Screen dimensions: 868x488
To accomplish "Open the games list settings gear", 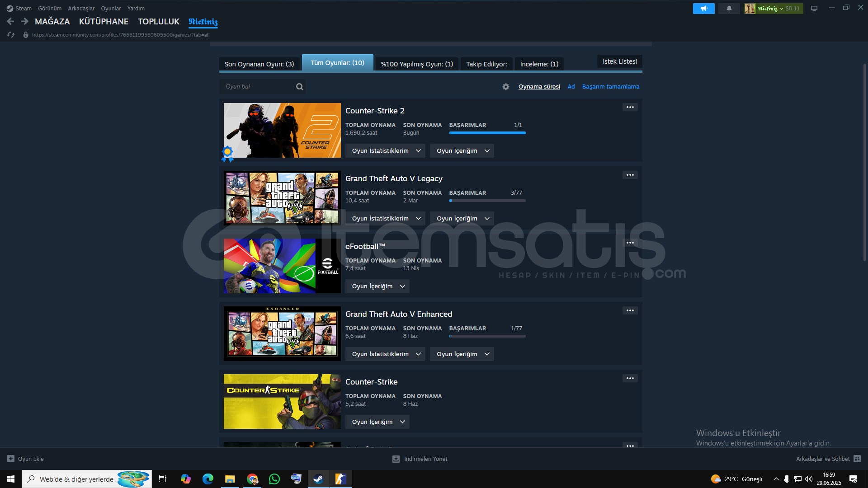I will coord(506,87).
